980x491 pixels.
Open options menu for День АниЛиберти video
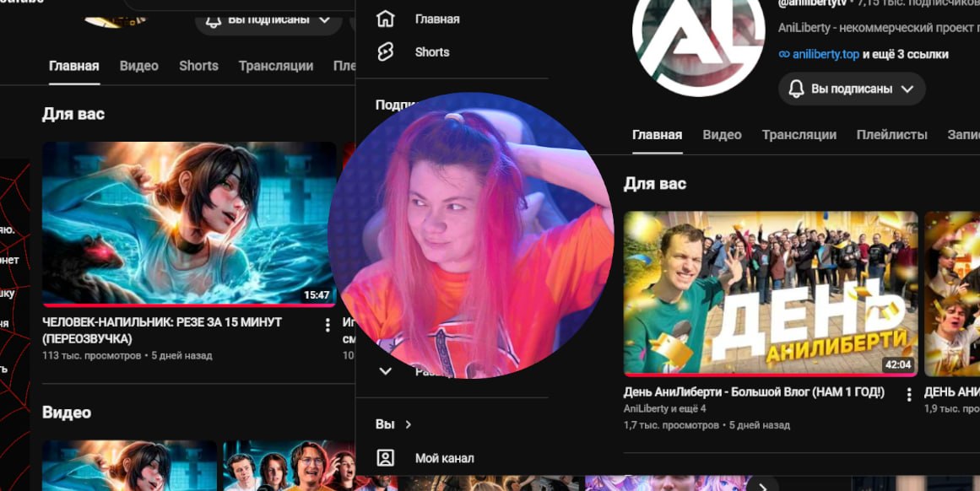909,394
